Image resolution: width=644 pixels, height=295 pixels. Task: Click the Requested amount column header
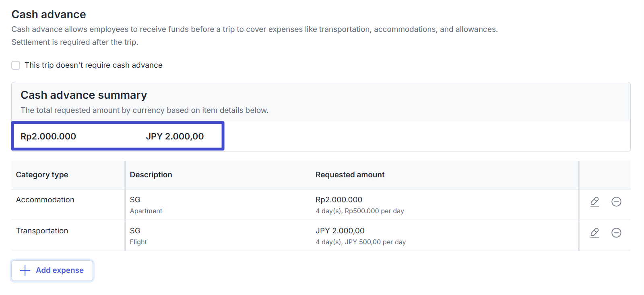click(x=350, y=175)
